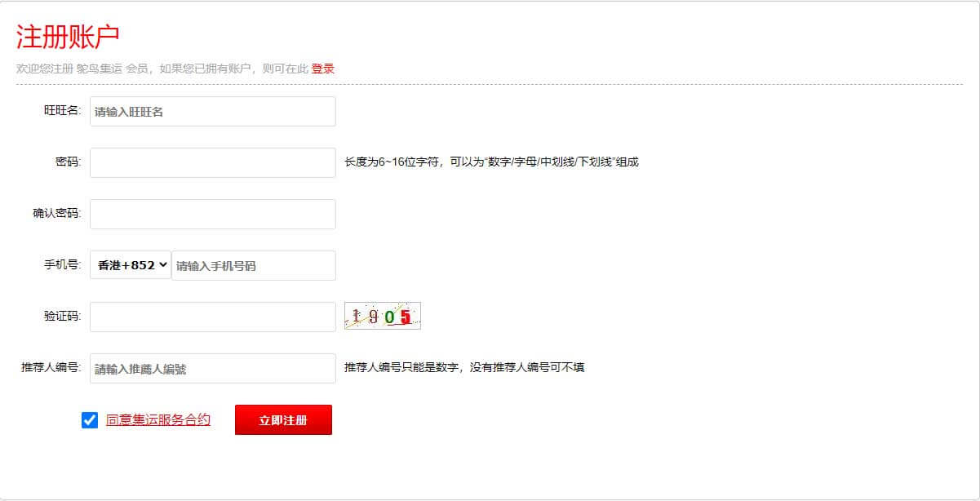The height and width of the screenshot is (501, 980).
Task: Focus the 旺旺名 input field
Action: coord(213,111)
